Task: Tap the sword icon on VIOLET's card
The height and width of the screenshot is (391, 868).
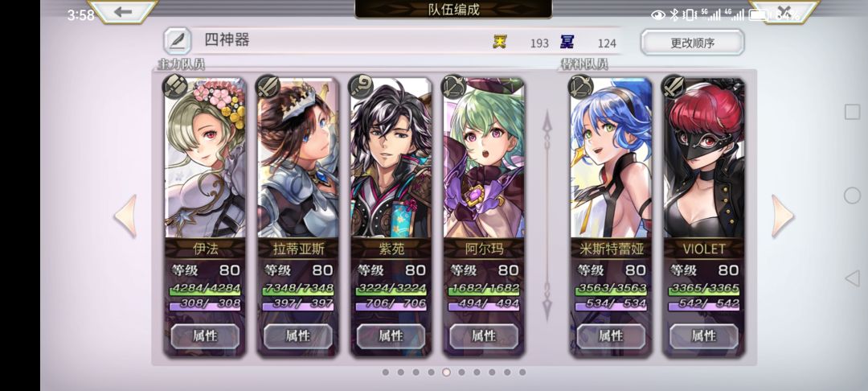Action: (x=674, y=87)
